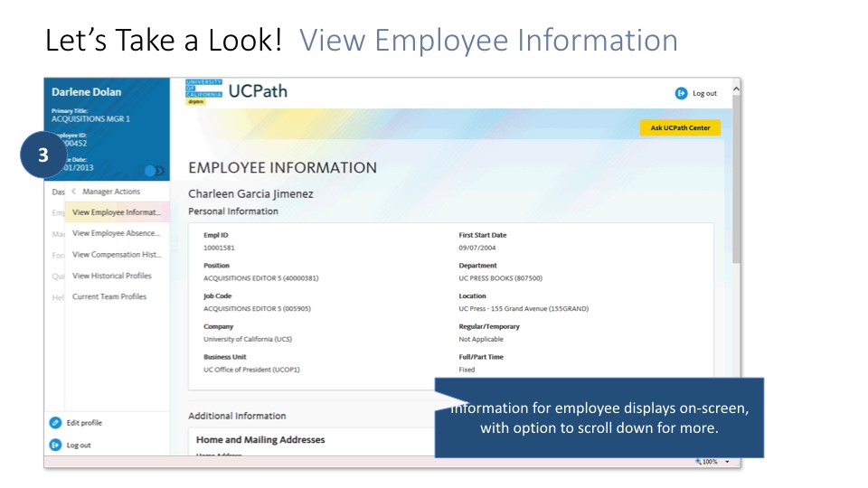Click the zoom magnifier icon in status bar
The height and width of the screenshot is (488, 868).
point(699,462)
